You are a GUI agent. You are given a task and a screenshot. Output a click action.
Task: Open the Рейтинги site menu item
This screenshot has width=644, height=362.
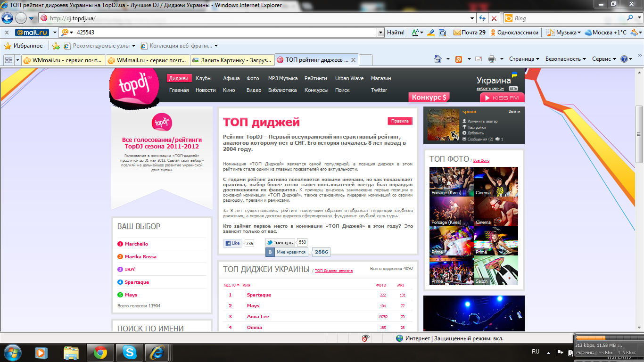tap(316, 78)
